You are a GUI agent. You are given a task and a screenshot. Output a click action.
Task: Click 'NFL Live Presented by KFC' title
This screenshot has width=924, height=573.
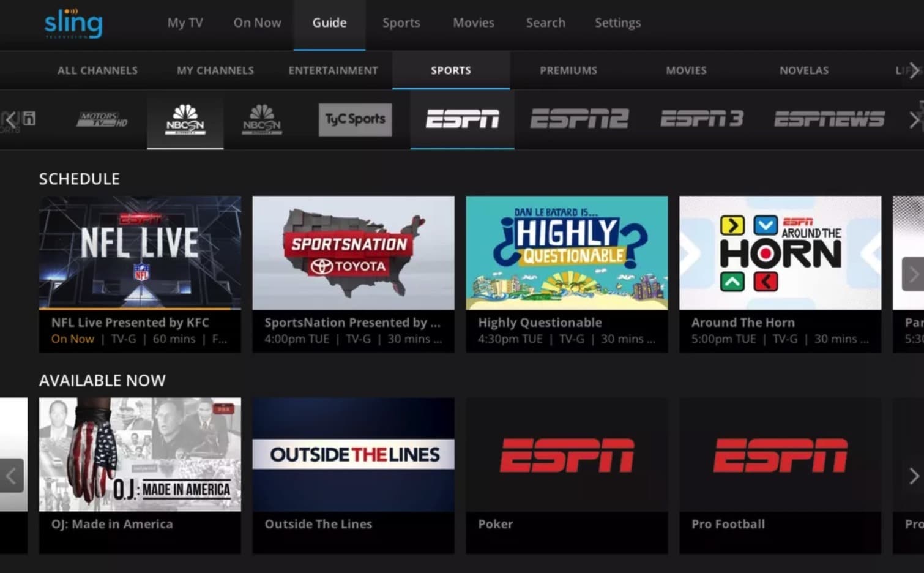(x=130, y=323)
